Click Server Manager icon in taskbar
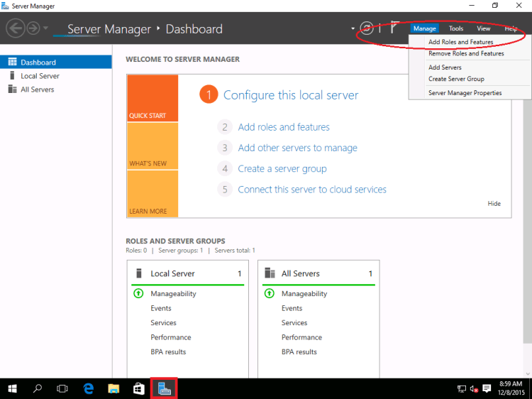 point(164,388)
